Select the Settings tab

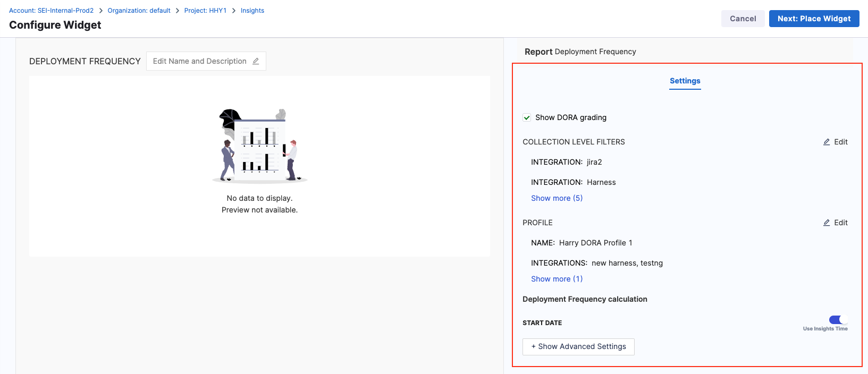(x=685, y=81)
